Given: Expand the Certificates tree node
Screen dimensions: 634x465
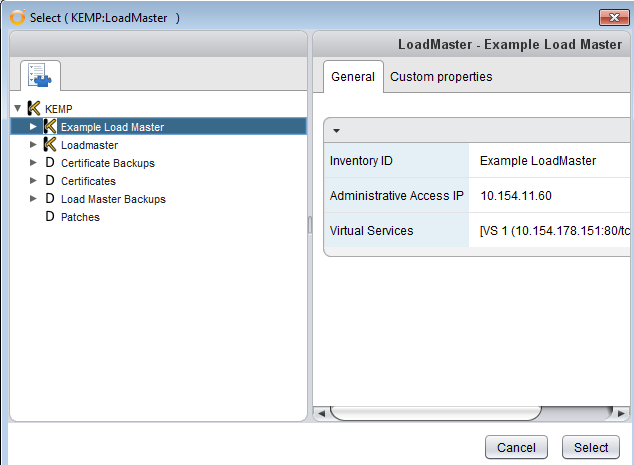Looking at the screenshot, I should pos(33,180).
